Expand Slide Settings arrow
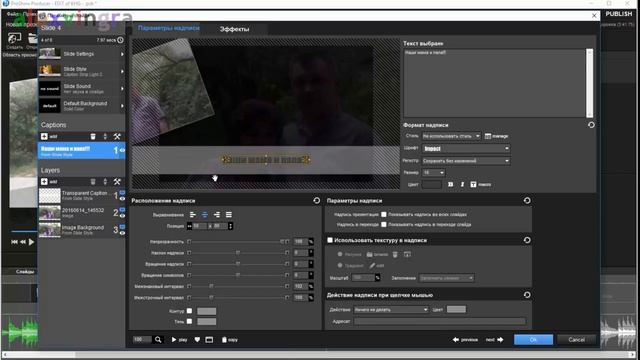640x360 pixels. 122,54
